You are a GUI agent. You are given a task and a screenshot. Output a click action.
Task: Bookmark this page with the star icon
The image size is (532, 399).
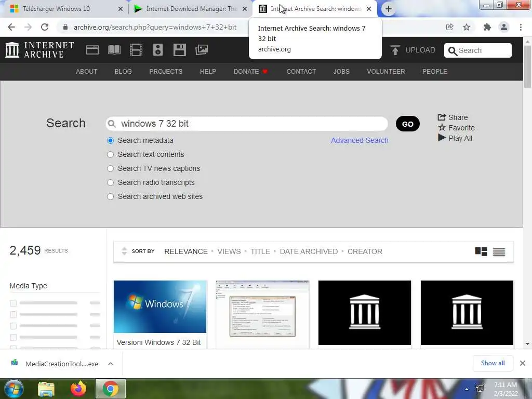tap(467, 27)
